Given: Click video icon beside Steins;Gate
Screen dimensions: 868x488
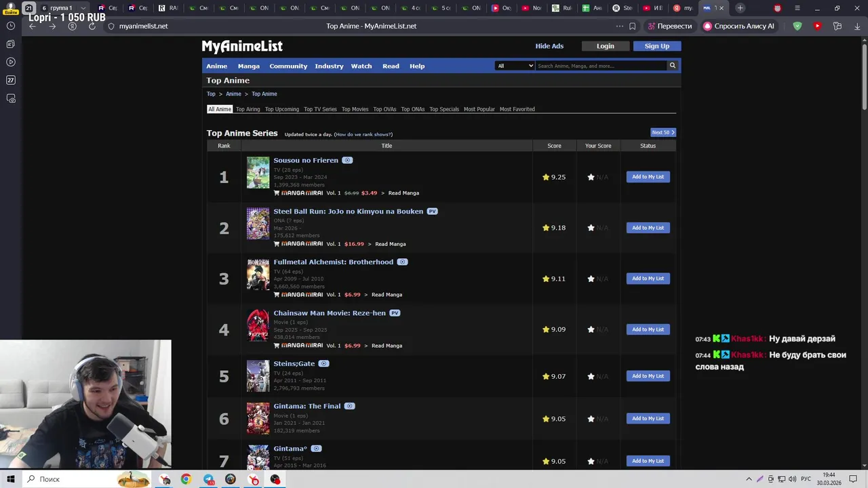Looking at the screenshot, I should pos(323,364).
